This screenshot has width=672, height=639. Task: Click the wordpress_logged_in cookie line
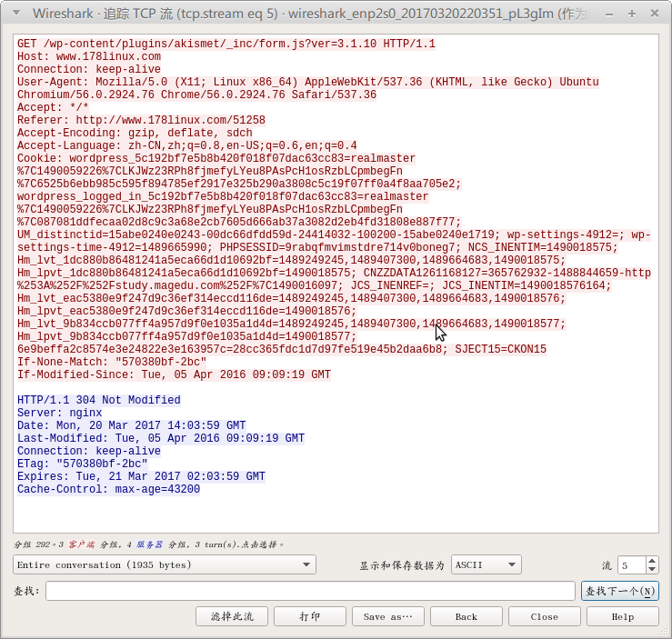pyautogui.click(x=223, y=196)
